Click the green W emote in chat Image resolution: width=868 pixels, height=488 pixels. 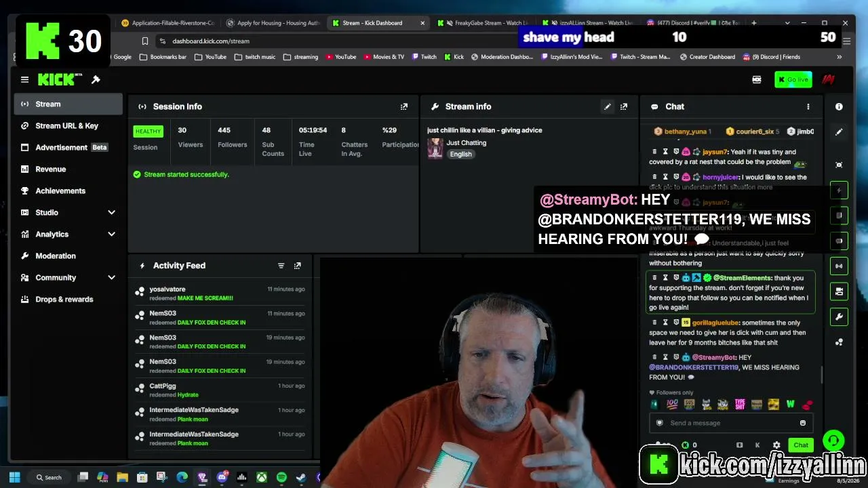click(x=790, y=405)
